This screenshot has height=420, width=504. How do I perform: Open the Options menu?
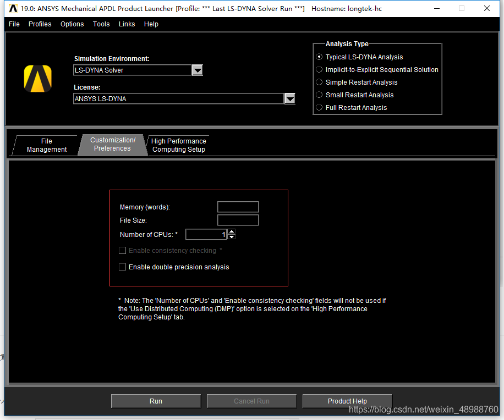point(72,24)
